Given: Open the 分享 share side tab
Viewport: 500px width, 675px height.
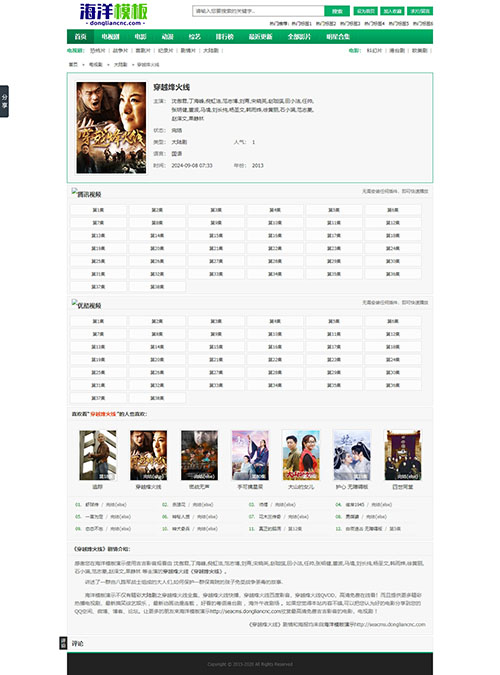Looking at the screenshot, I should point(4,101).
